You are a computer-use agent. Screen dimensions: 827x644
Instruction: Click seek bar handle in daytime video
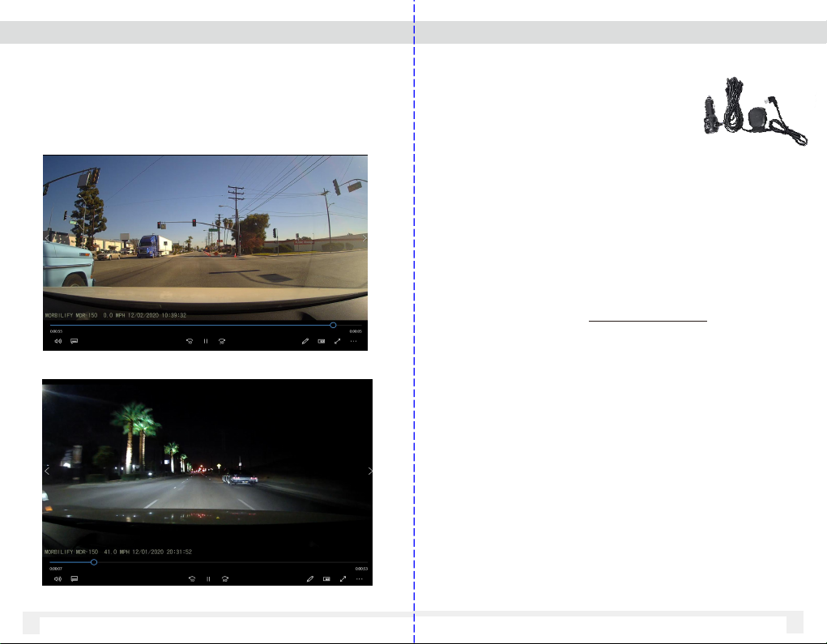(333, 326)
